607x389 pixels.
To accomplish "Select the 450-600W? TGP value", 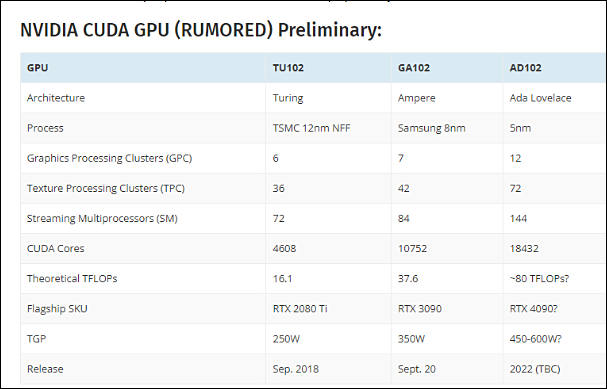I will coord(535,339).
